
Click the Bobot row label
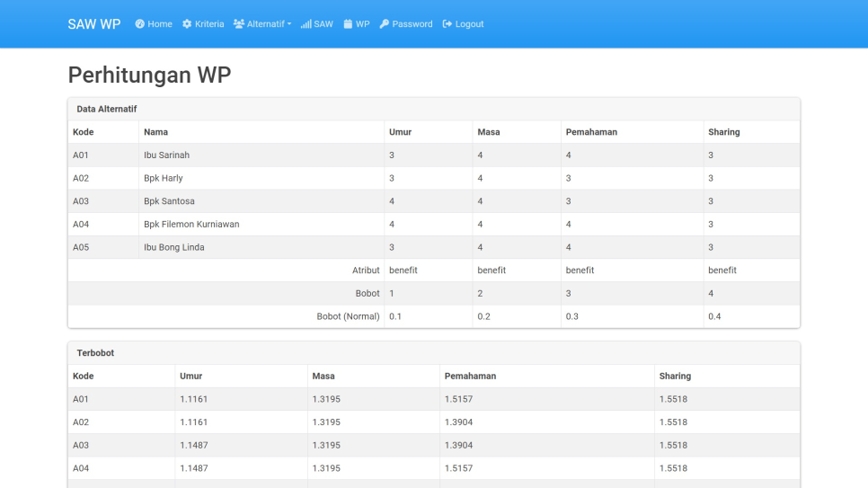pyautogui.click(x=368, y=294)
